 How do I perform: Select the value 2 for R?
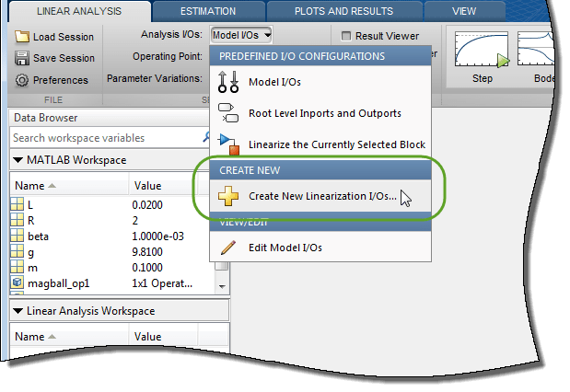tap(134, 220)
